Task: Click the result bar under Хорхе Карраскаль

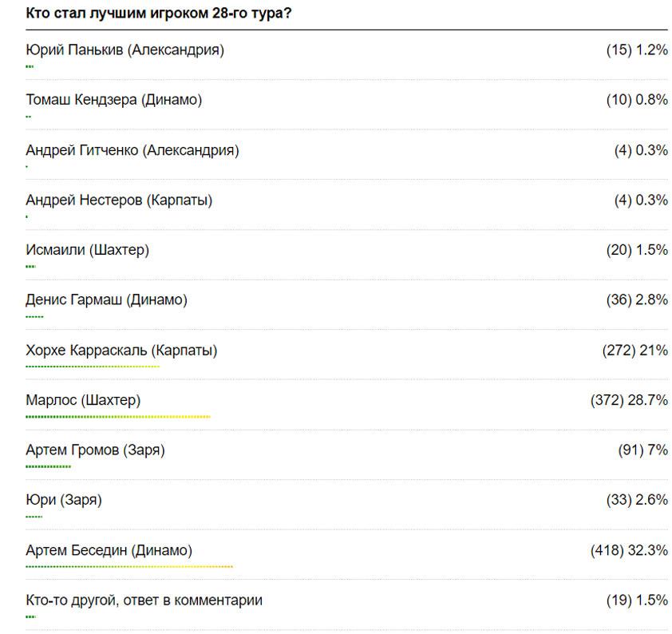Action: click(93, 367)
